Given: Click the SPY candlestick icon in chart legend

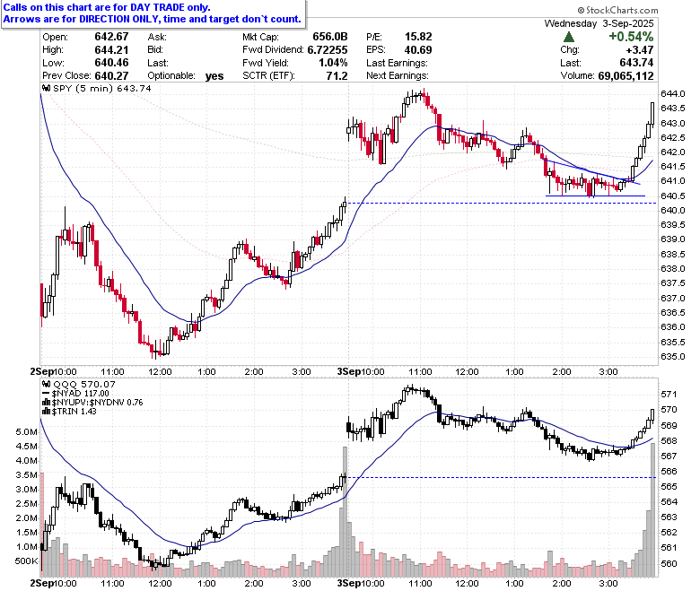Looking at the screenshot, I should point(46,88).
